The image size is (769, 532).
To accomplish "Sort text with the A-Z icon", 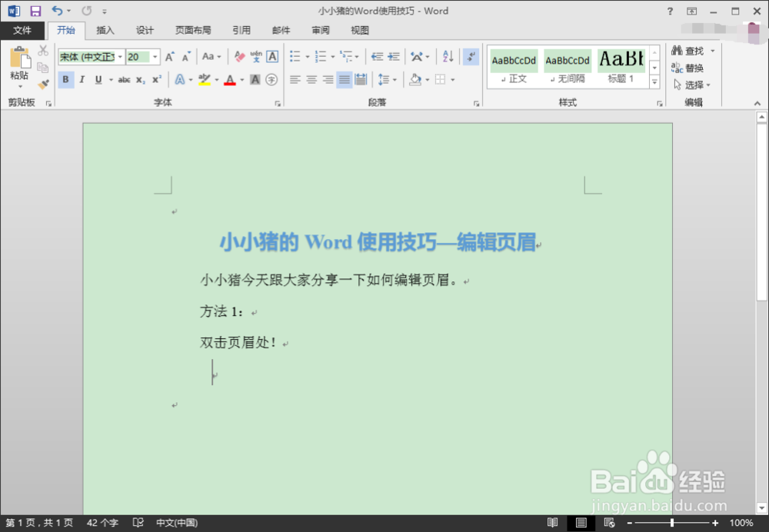I will 448,57.
